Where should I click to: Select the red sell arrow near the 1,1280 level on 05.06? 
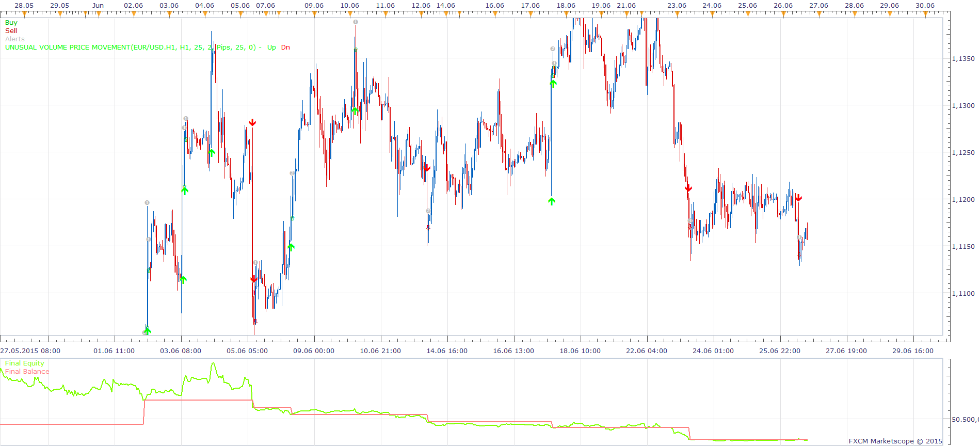point(252,122)
